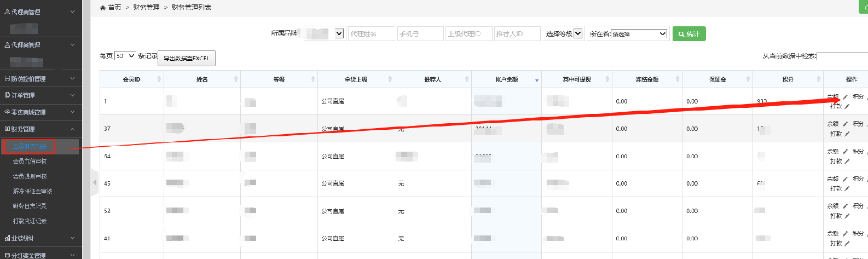Open 会员提现审核 sidebar item
The width and height of the screenshot is (868, 259).
click(x=30, y=176)
